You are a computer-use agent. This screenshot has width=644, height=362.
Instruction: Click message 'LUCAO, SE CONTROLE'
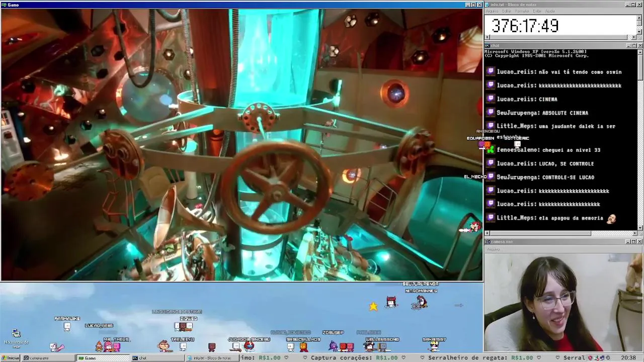pyautogui.click(x=566, y=164)
